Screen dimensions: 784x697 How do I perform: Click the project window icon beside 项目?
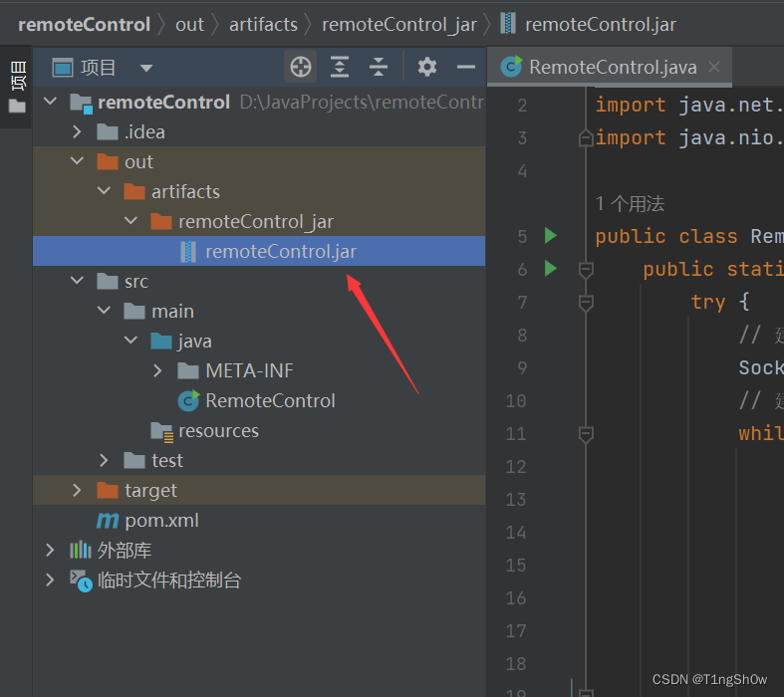tap(63, 68)
